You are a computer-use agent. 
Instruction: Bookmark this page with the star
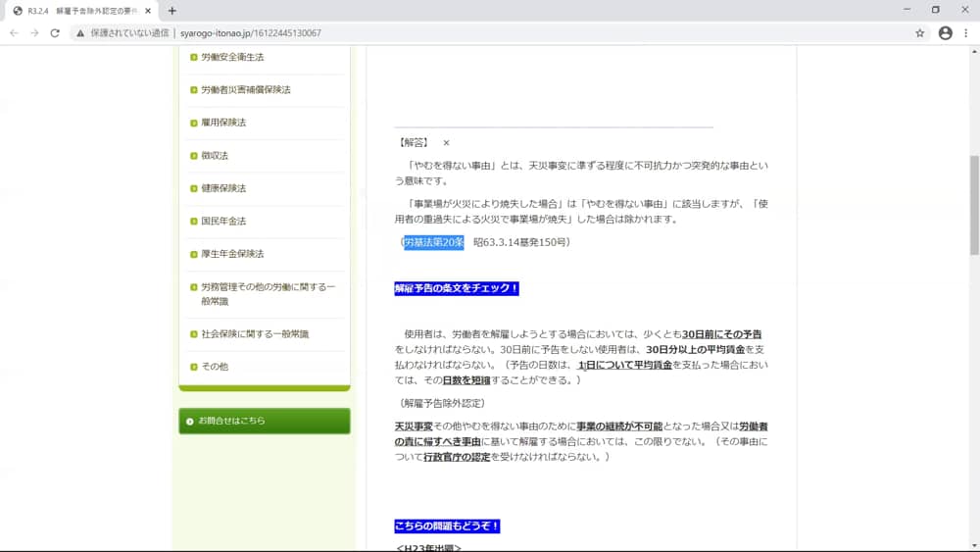pyautogui.click(x=919, y=33)
